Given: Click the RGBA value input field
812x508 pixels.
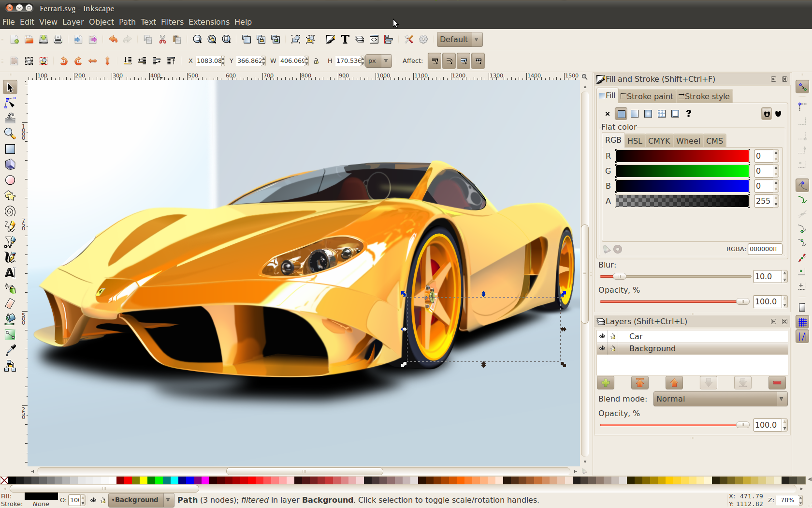Looking at the screenshot, I should tap(765, 249).
